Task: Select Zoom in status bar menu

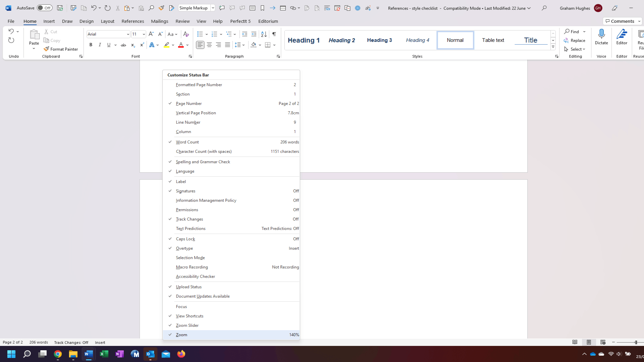Action: [231, 335]
